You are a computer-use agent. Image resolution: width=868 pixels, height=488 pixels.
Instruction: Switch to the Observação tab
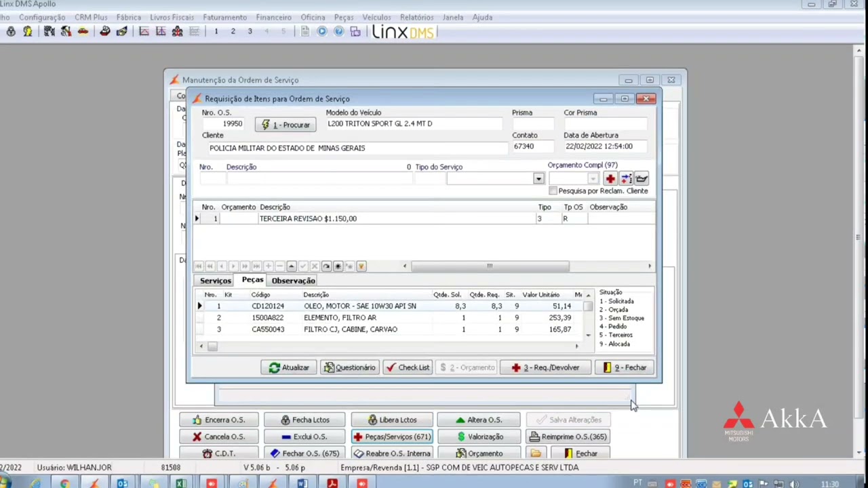pos(293,281)
